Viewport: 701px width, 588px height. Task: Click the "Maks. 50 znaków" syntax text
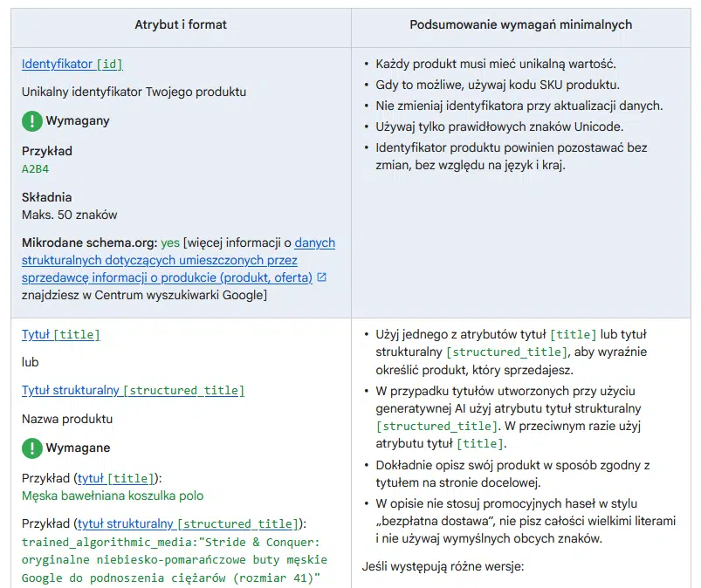pos(69,215)
